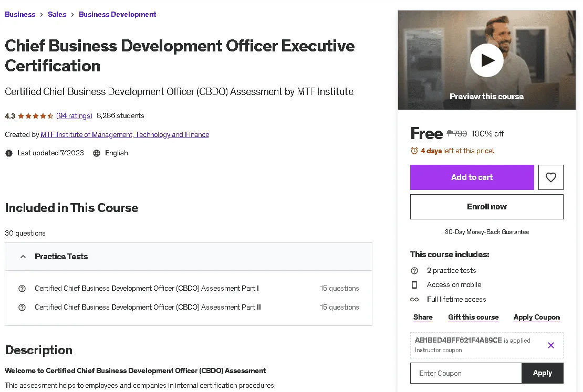Click the course title heading
Image resolution: width=583 pixels, height=392 pixels.
point(180,56)
